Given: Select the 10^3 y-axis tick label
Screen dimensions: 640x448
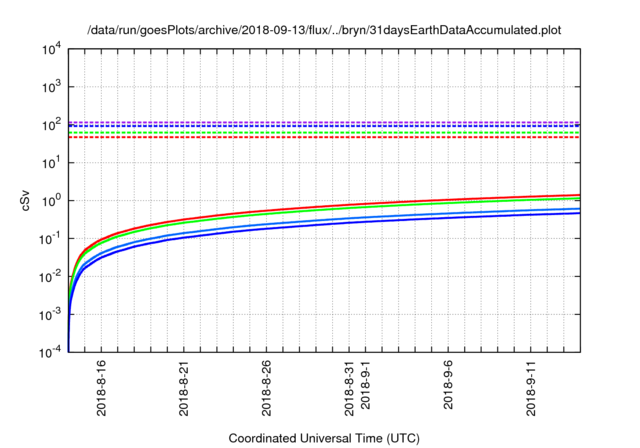Looking at the screenshot, I should 51,86.
